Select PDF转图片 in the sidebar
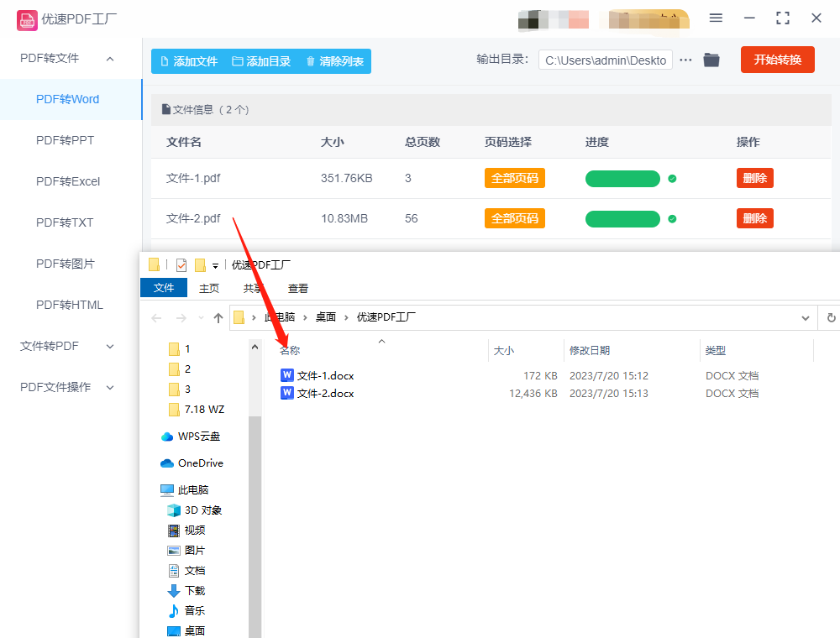This screenshot has height=638, width=840. coord(65,264)
